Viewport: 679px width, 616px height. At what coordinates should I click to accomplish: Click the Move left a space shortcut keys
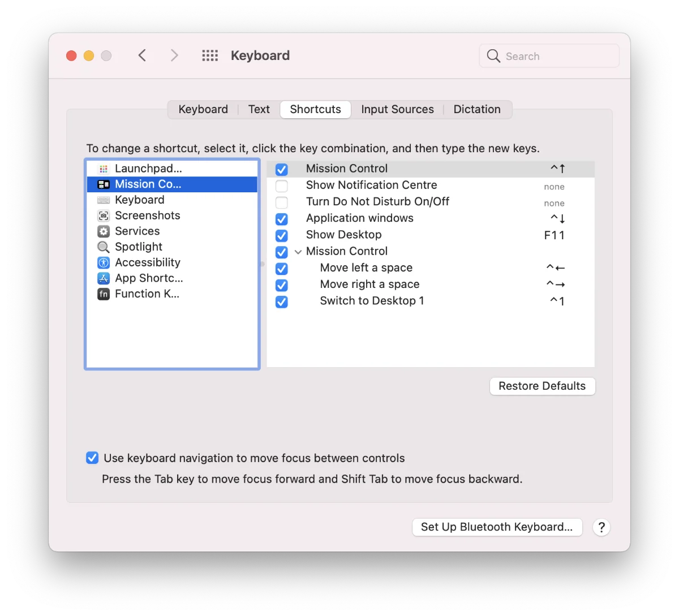pyautogui.click(x=556, y=268)
